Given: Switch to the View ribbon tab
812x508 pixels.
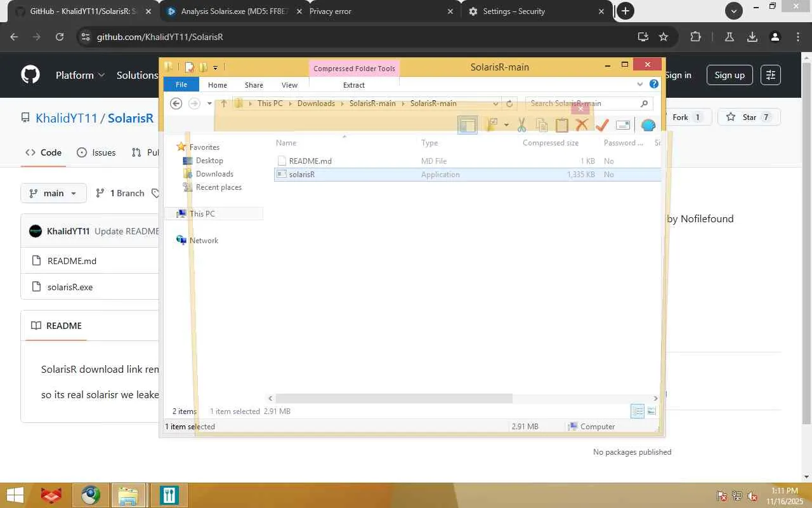Looking at the screenshot, I should 289,85.
